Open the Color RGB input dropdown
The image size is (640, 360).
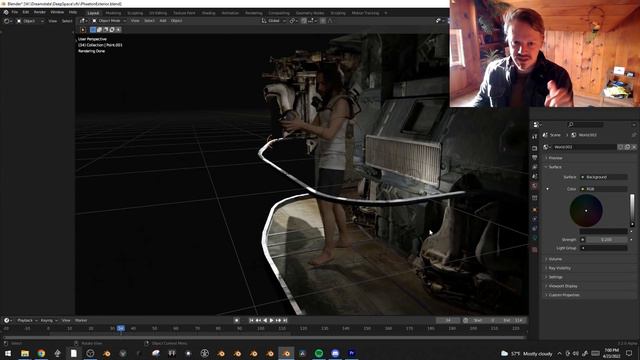click(604, 189)
